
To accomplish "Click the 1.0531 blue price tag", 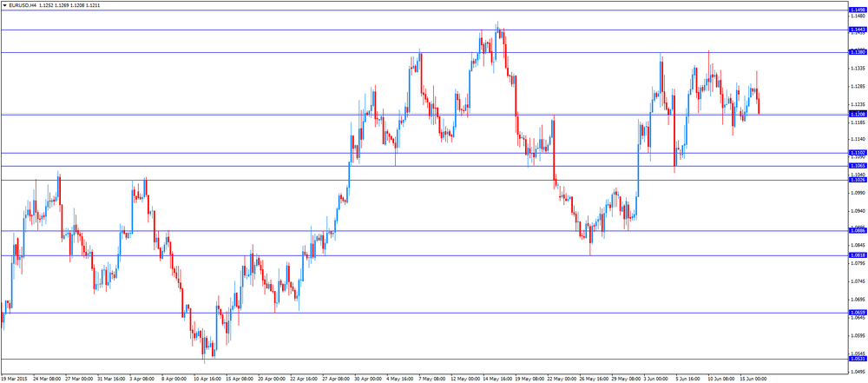I will [858, 359].
